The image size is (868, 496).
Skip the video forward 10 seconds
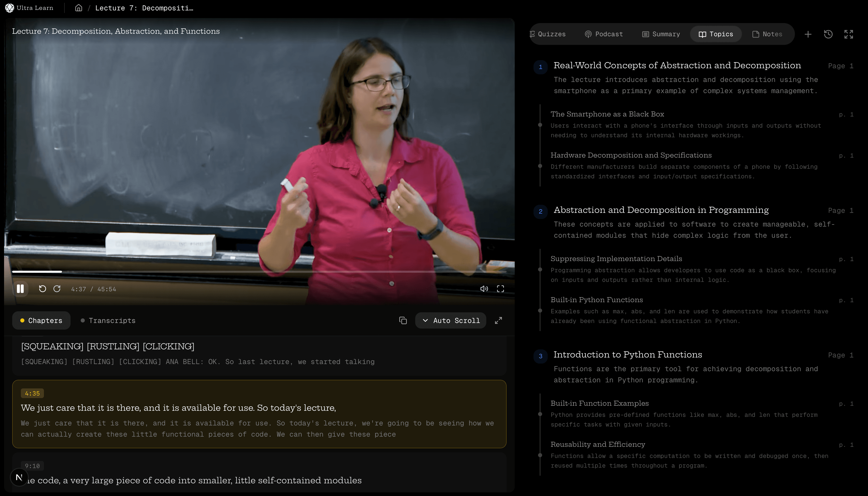click(57, 288)
